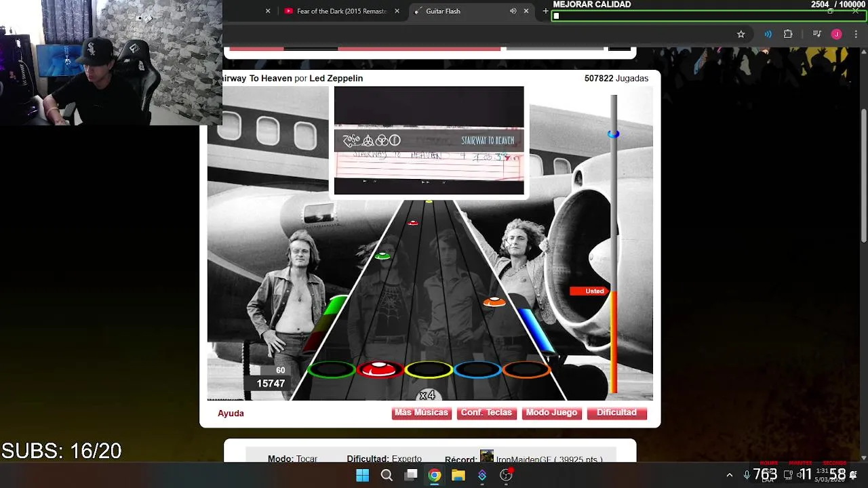This screenshot has height=488, width=868.
Task: Click the orange fret button
Action: pos(526,370)
